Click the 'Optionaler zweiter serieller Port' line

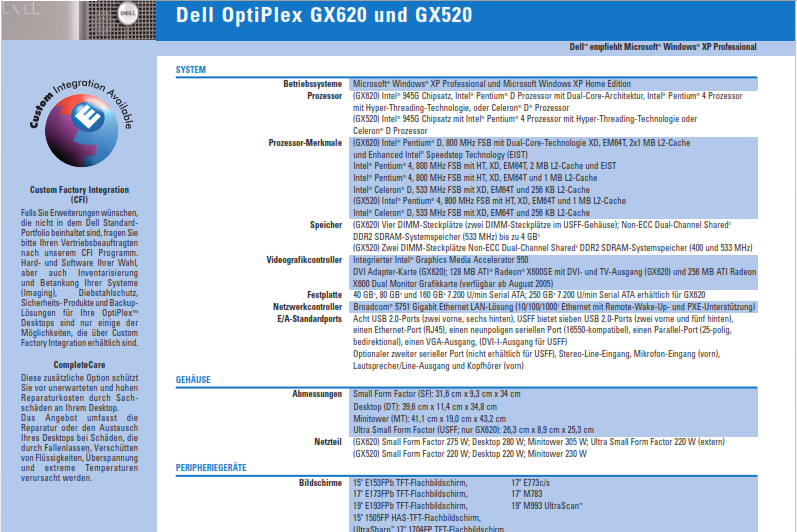[x=536, y=354]
